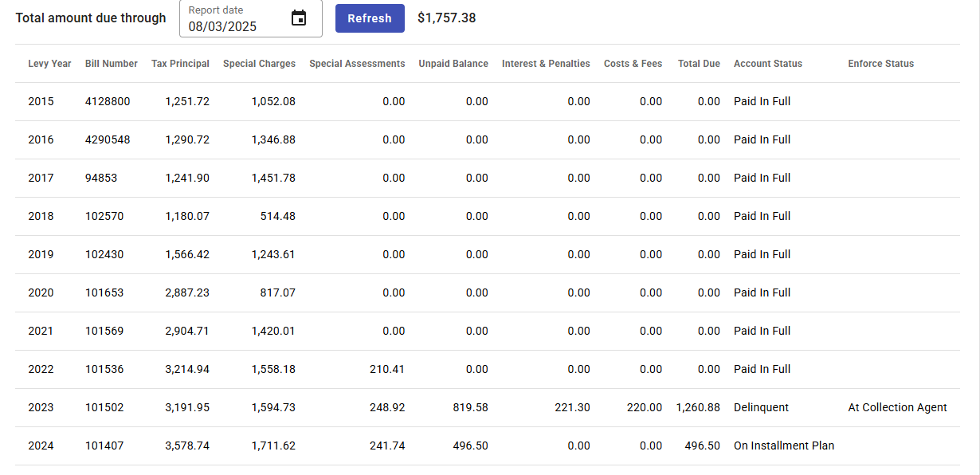The width and height of the screenshot is (980, 475).
Task: Click On Installment Plan status for 2024
Action: (784, 446)
